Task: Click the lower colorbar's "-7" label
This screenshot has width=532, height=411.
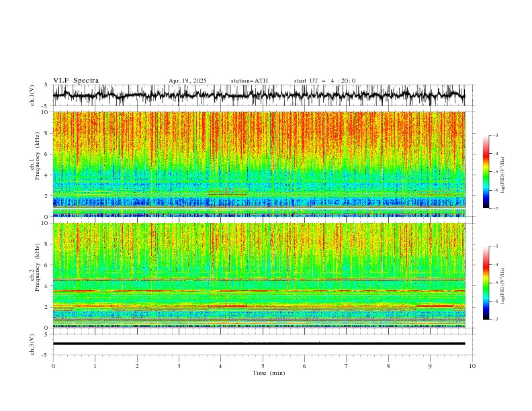Action: pyautogui.click(x=495, y=319)
